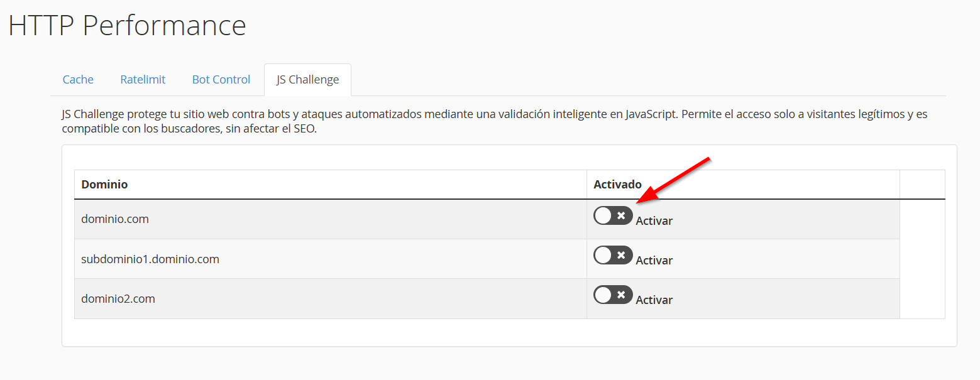Click the dominio.com domain cell
980x380 pixels.
pos(115,219)
